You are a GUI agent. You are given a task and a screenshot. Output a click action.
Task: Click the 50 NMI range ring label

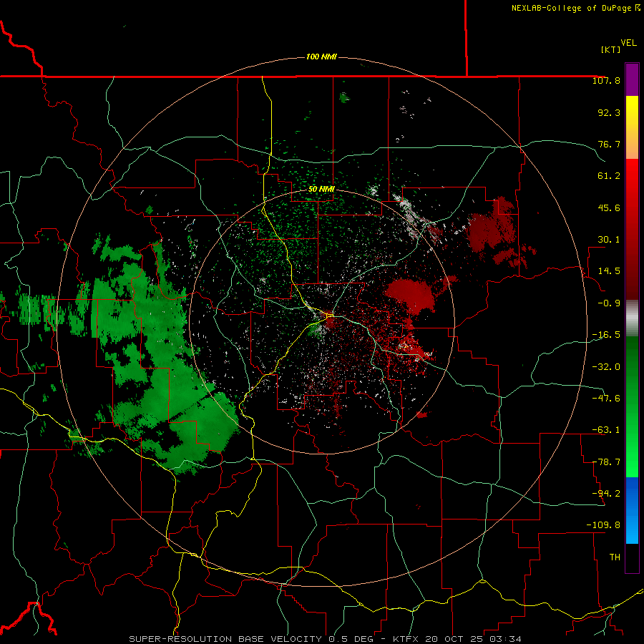tap(321, 189)
